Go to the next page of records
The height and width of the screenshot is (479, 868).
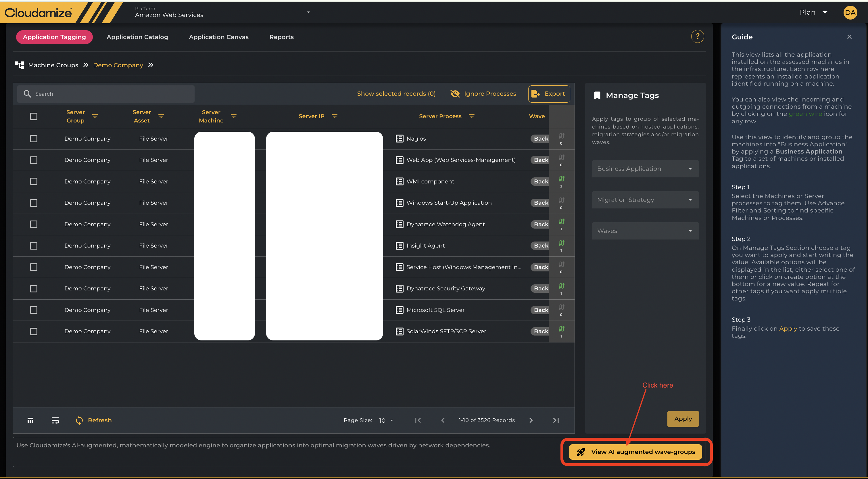531,420
